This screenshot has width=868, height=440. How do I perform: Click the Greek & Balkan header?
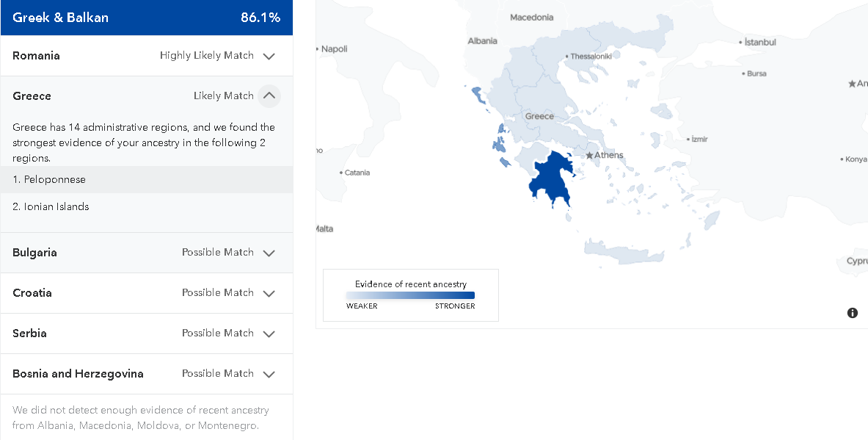coord(147,17)
